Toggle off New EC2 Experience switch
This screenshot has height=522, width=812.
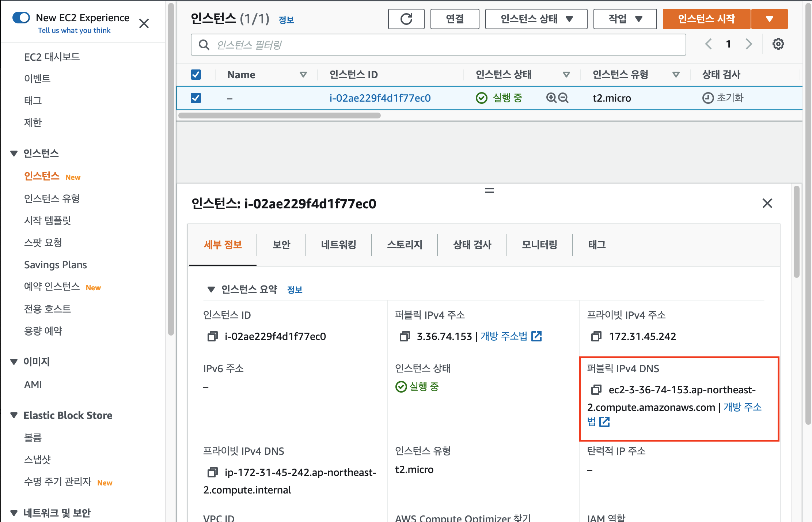(x=21, y=18)
